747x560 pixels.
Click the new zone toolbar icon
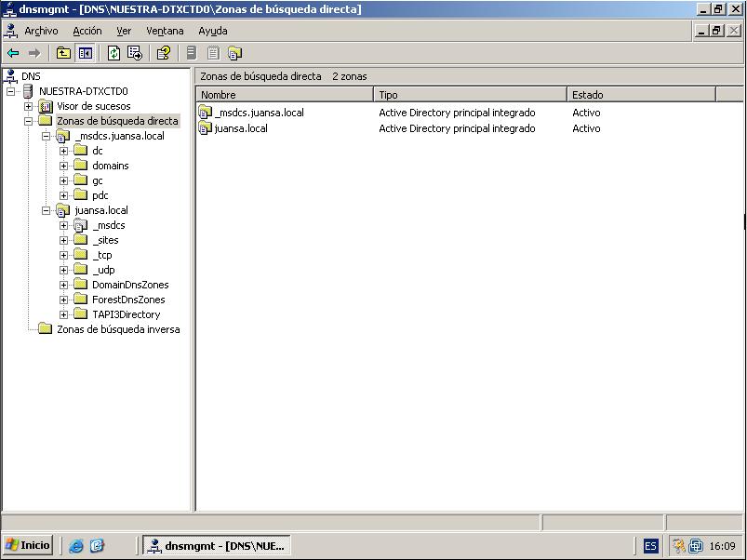click(234, 53)
